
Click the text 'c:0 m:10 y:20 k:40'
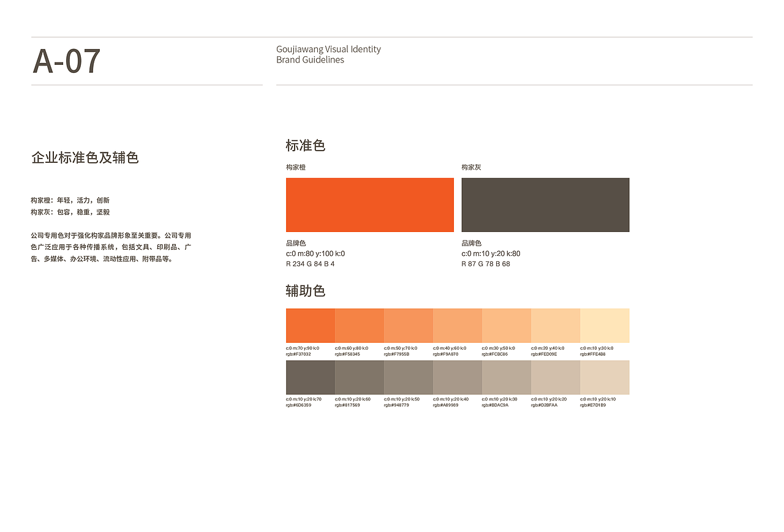coord(451,399)
